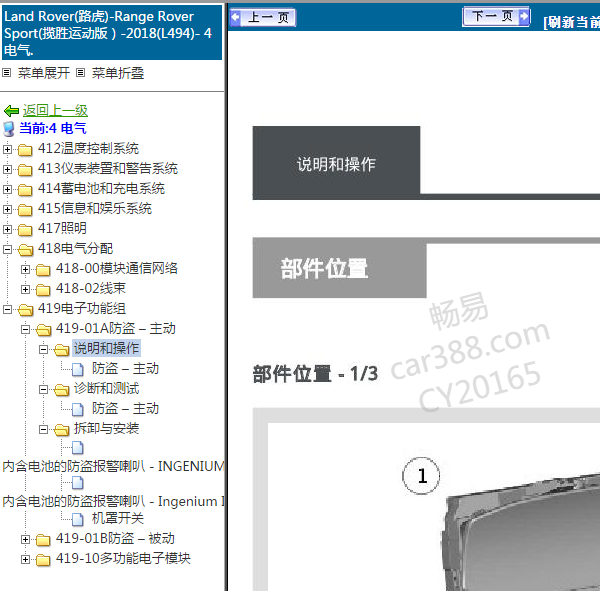Click 菜单展开 to expand menu

click(x=44, y=73)
